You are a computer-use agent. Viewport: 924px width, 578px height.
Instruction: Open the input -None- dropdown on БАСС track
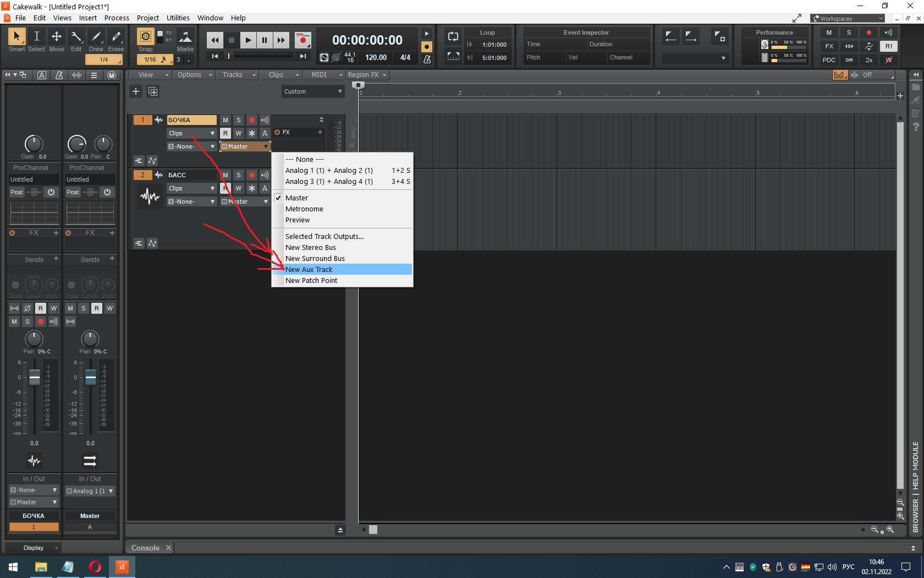coord(191,201)
